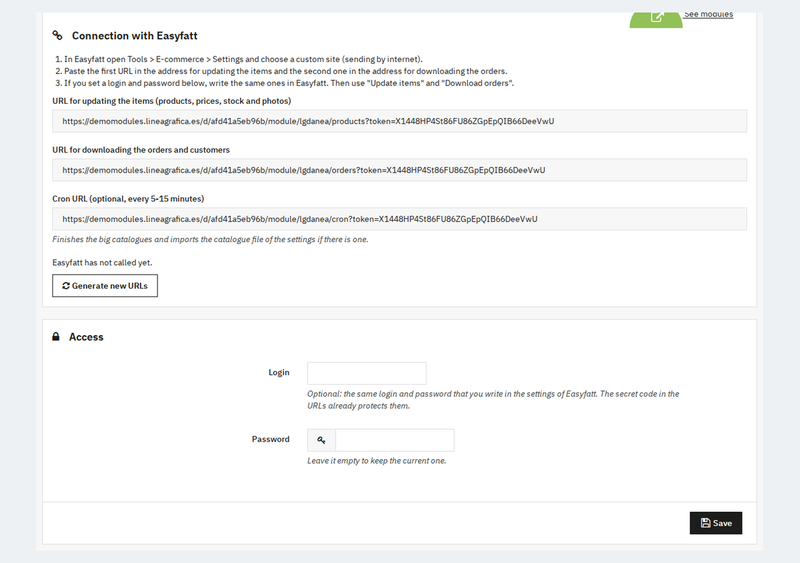Click the Login field label
Image resolution: width=800 pixels, height=563 pixels.
tap(279, 373)
